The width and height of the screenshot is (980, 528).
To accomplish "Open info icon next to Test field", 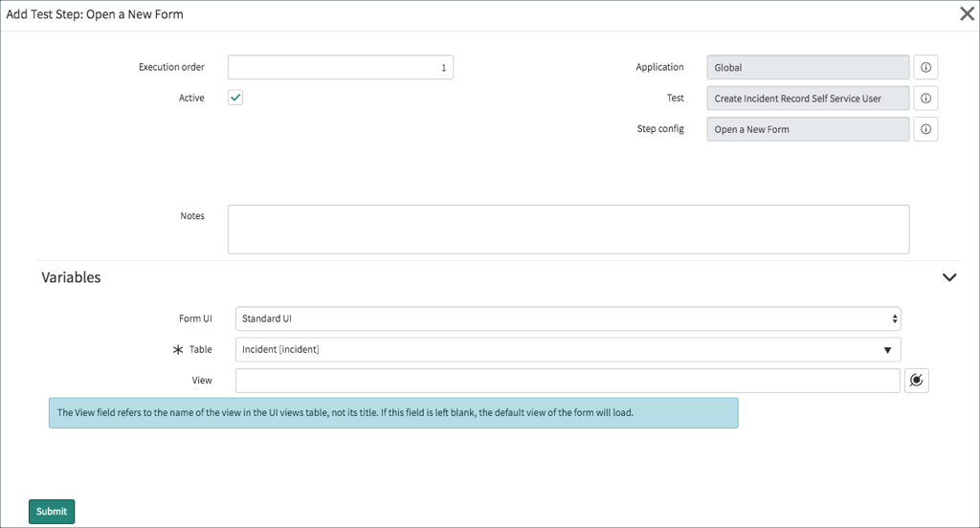I will tap(925, 99).
